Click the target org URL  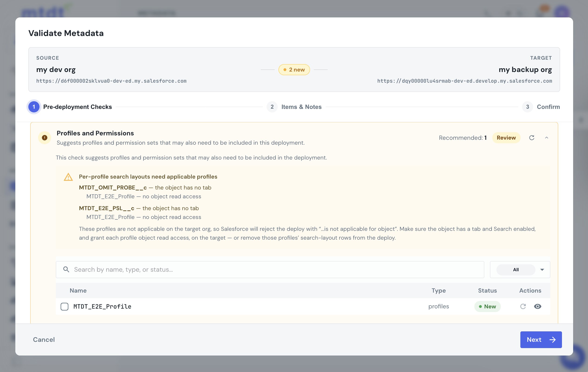[464, 81]
